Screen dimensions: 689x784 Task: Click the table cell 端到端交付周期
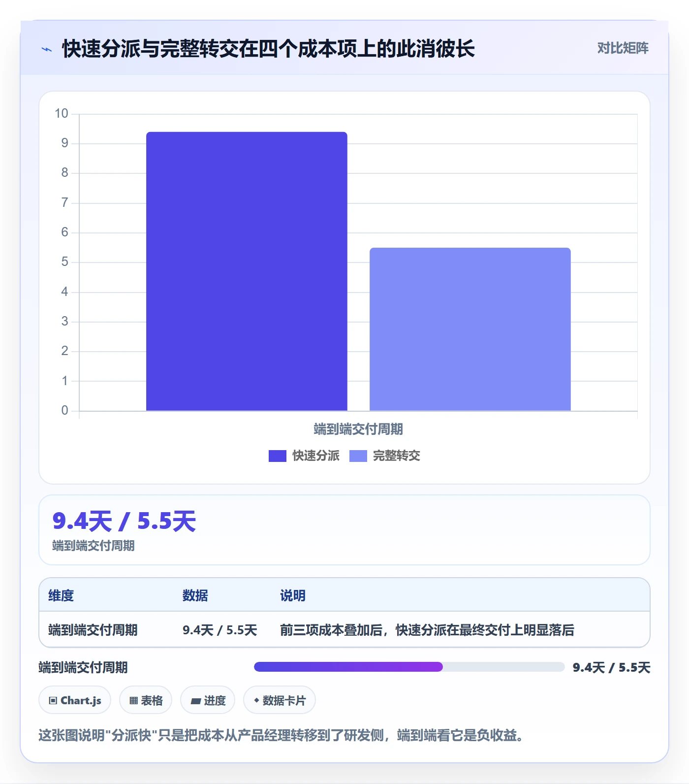(93, 630)
